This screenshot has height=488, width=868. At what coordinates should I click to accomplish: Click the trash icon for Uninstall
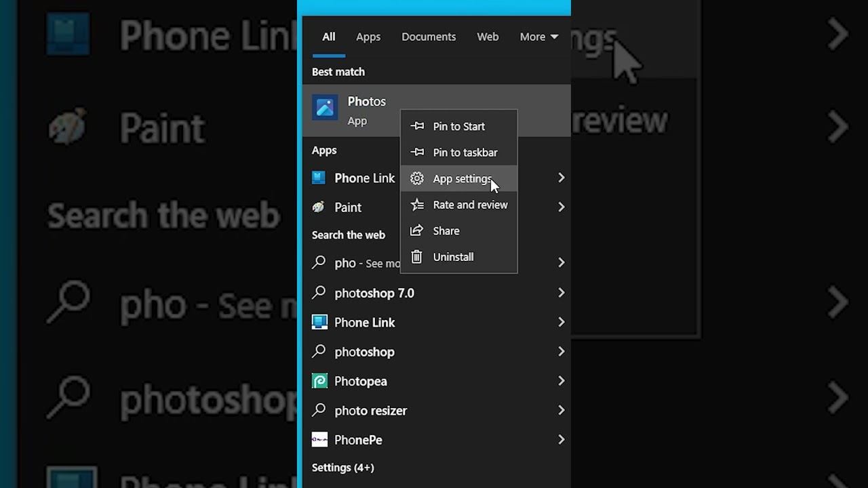pyautogui.click(x=417, y=257)
